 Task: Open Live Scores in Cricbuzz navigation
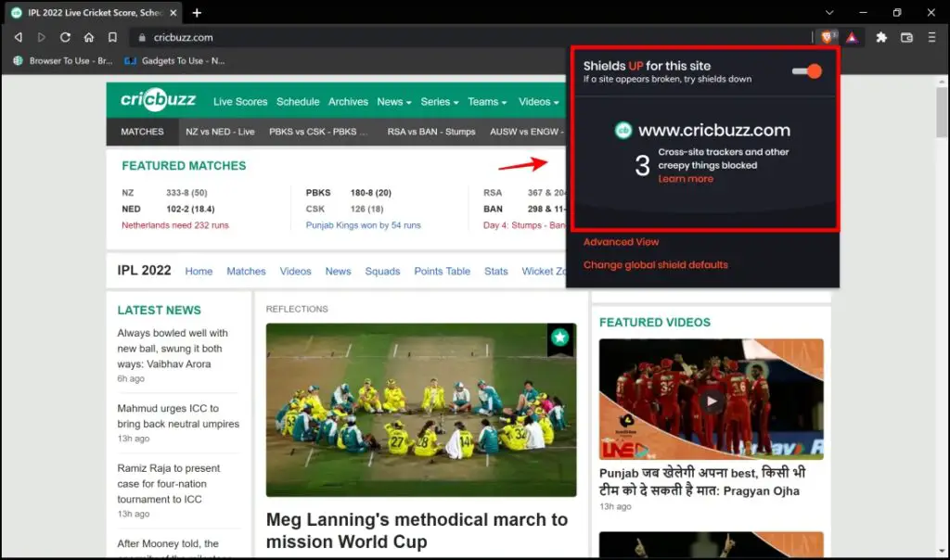pyautogui.click(x=240, y=102)
